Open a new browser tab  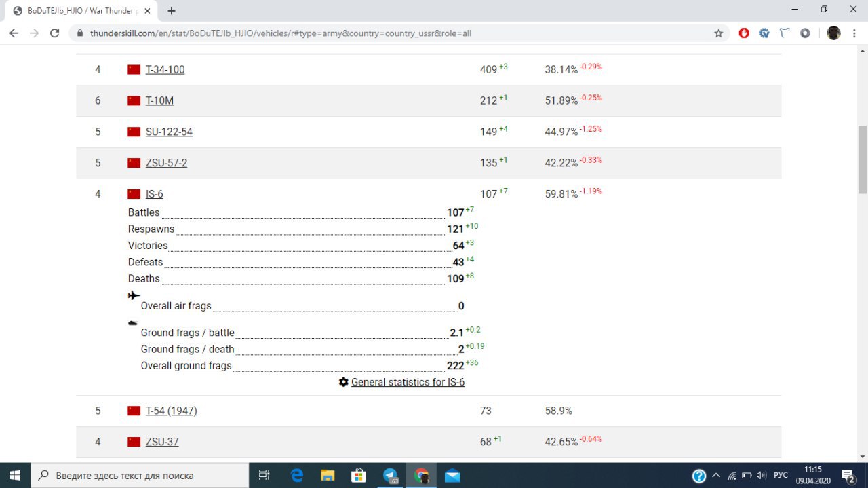coord(172,11)
